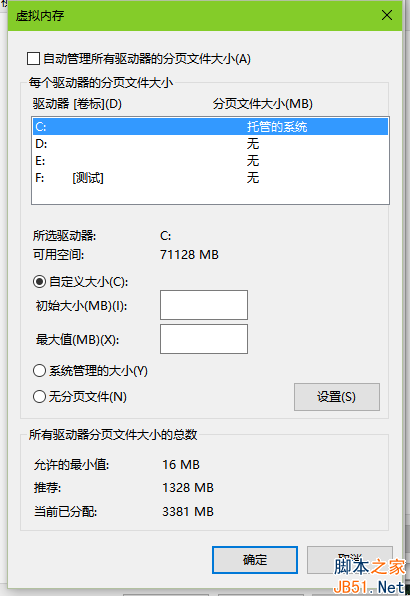The width and height of the screenshot is (410, 596).
Task: Enable 自动管理所有驱动器的分页文件大小 checkbox
Action: tap(33, 59)
